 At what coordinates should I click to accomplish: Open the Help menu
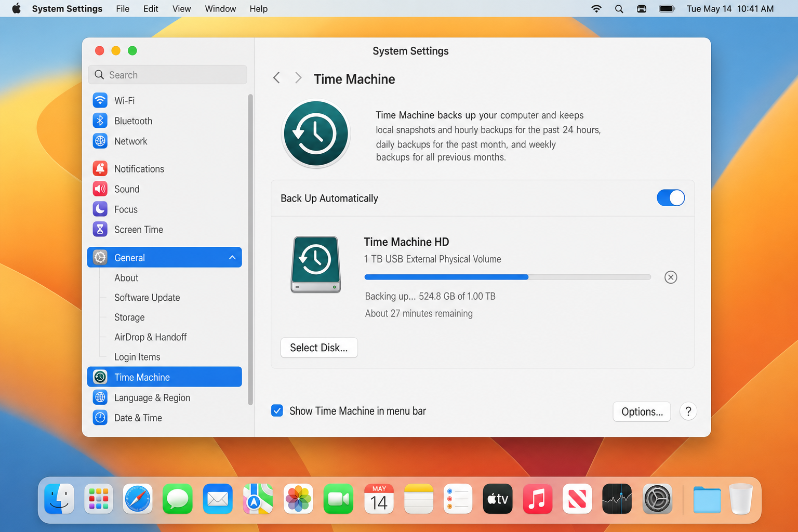point(258,9)
